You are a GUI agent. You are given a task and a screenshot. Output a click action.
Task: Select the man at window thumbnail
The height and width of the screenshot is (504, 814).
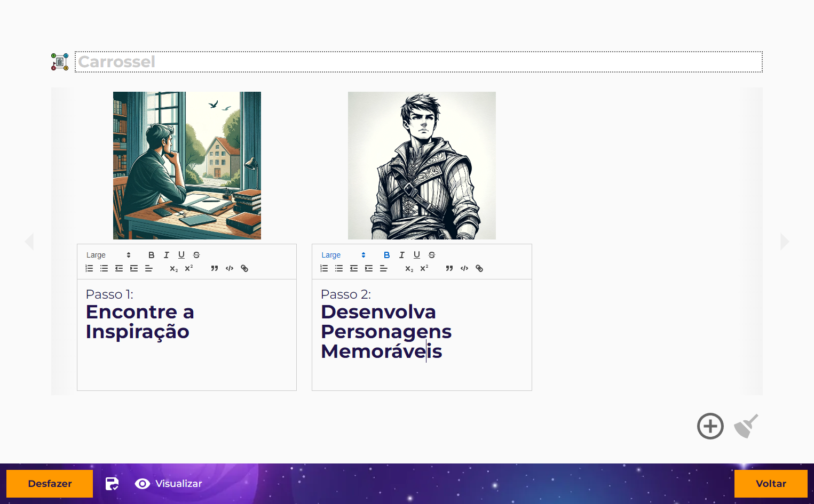[x=187, y=165]
